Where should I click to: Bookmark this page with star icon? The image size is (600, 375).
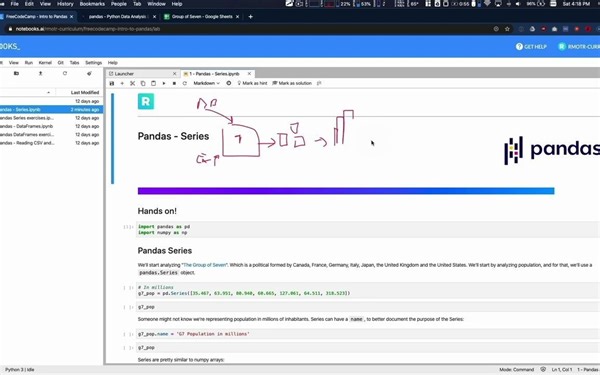507,29
